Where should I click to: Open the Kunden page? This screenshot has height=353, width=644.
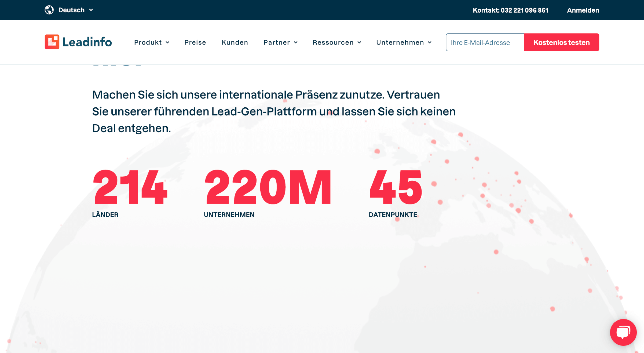235,42
